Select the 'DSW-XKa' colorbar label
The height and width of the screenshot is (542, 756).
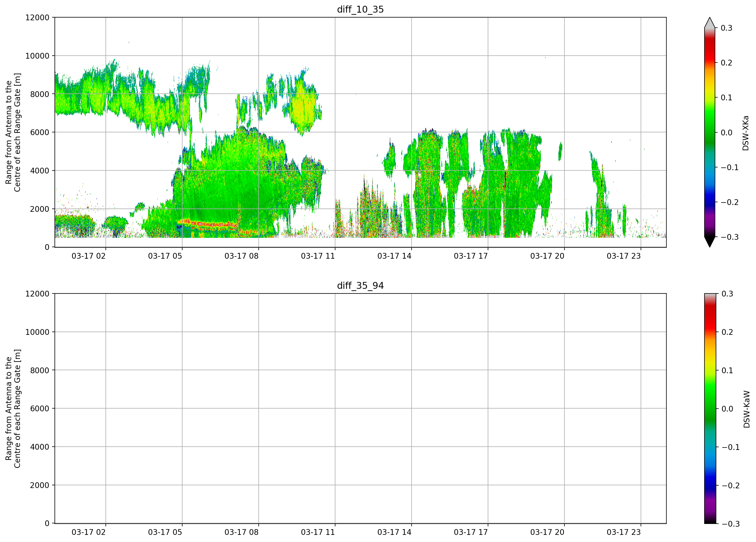point(746,133)
